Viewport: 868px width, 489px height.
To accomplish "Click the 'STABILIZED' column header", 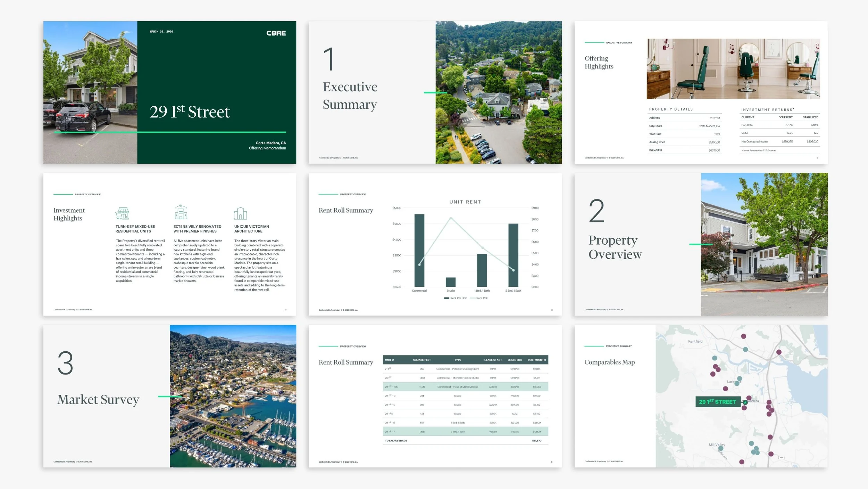I will (x=810, y=117).
